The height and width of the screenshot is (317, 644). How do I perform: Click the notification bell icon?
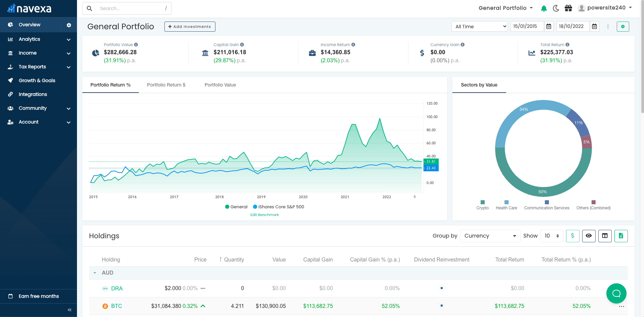tap(544, 8)
